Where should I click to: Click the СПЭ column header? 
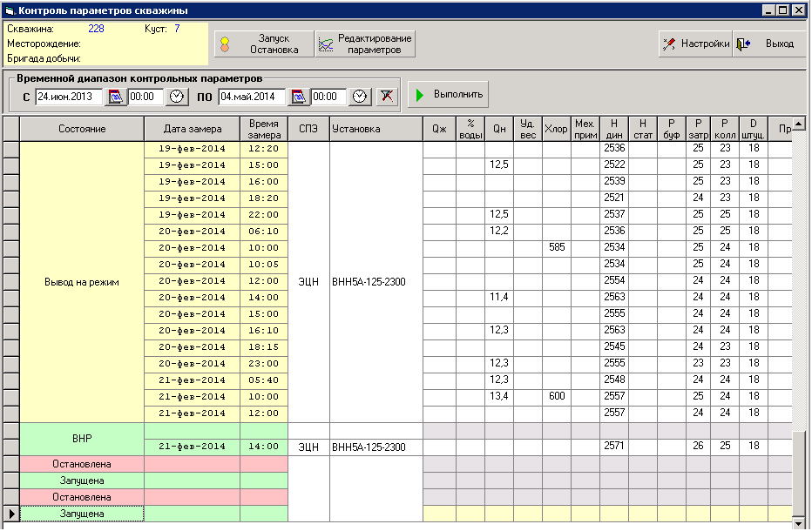click(x=308, y=129)
